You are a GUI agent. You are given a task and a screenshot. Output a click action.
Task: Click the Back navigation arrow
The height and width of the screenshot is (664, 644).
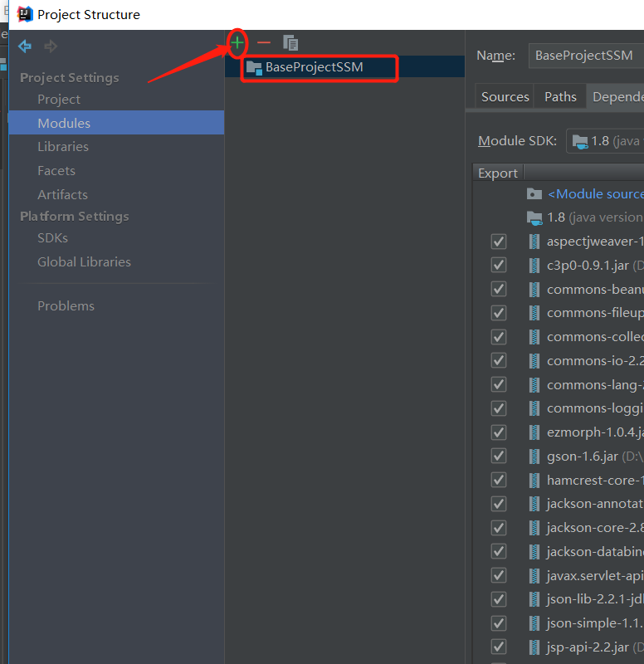click(x=25, y=46)
